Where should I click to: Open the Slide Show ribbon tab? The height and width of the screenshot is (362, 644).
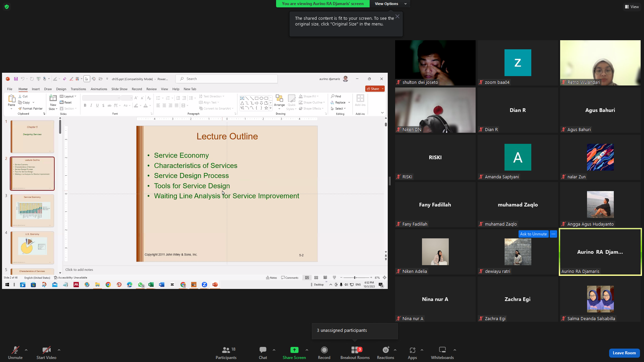point(119,89)
